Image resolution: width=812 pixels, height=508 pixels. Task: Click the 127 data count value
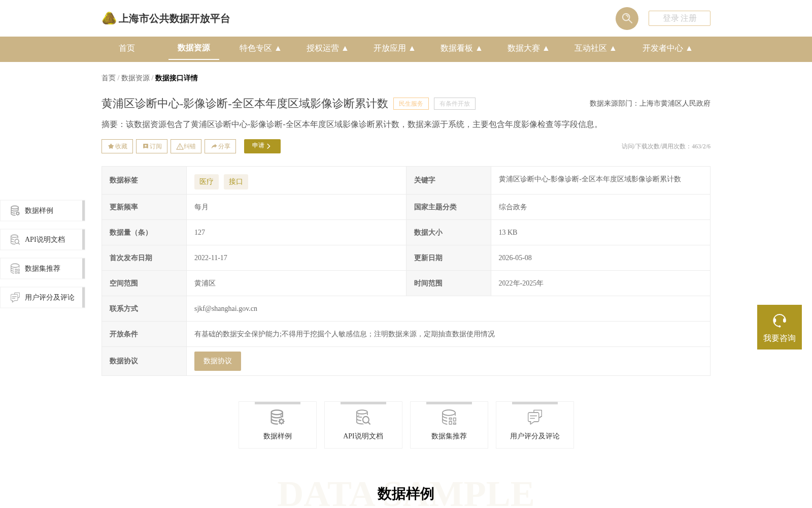coord(200,232)
